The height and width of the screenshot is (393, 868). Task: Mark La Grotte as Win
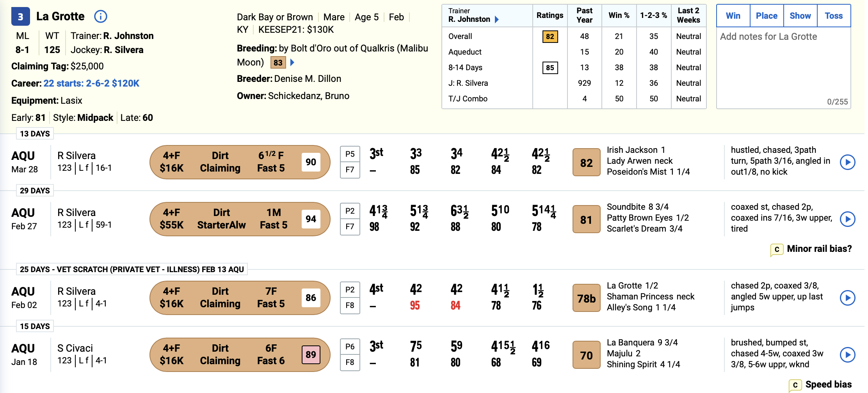(x=733, y=16)
